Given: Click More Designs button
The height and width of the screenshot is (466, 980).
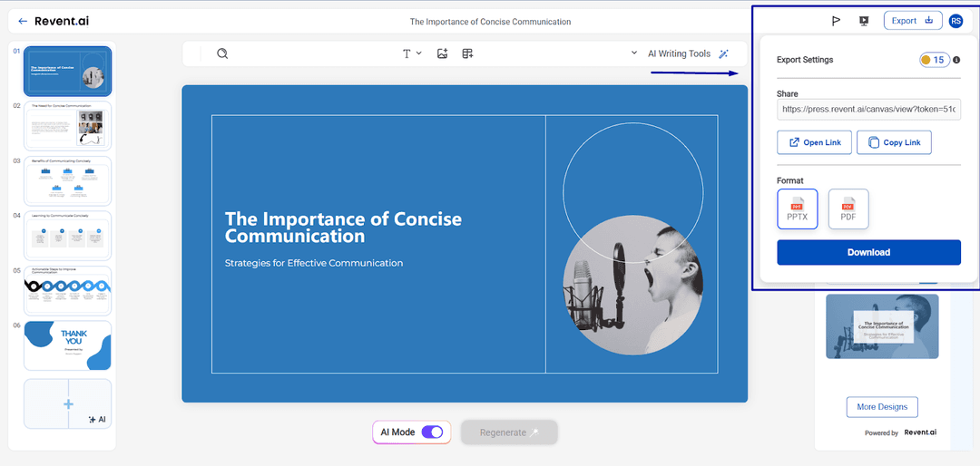Looking at the screenshot, I should [x=882, y=407].
